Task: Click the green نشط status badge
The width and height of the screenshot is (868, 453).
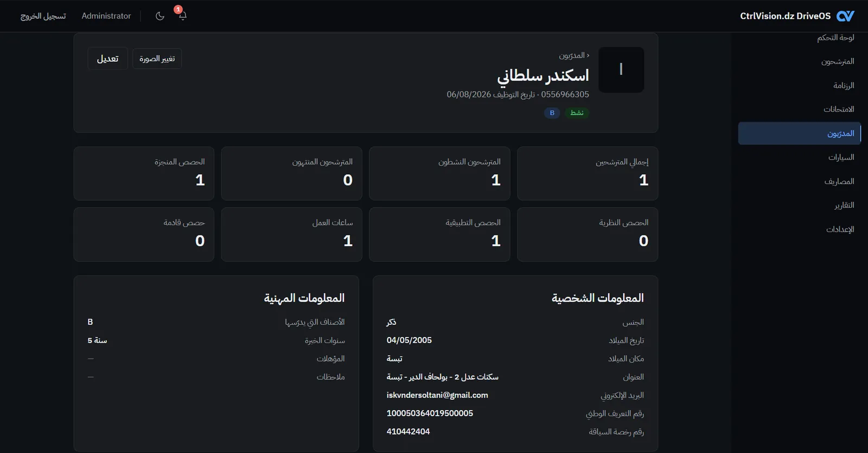Action: click(x=577, y=113)
